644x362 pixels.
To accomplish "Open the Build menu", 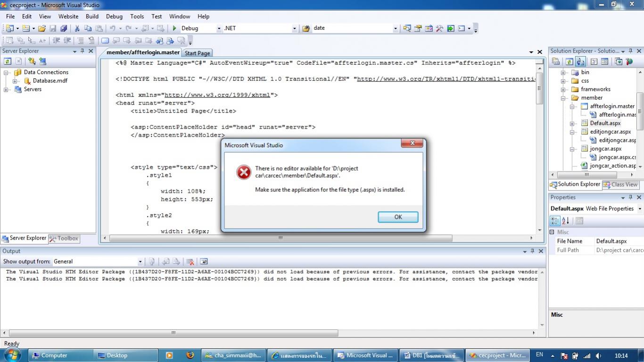I will (92, 16).
